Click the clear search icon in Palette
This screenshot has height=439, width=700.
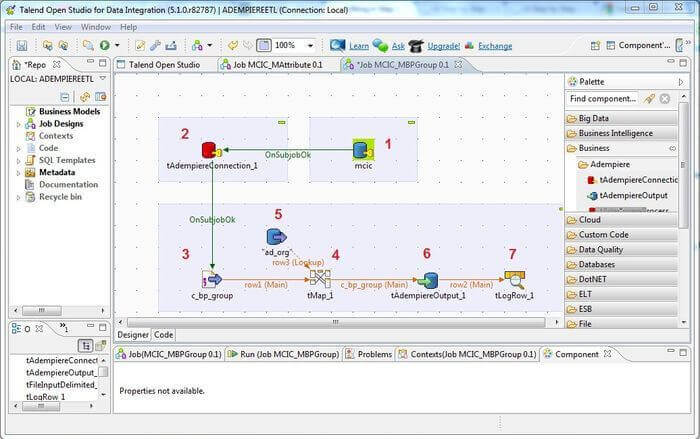pyautogui.click(x=665, y=99)
